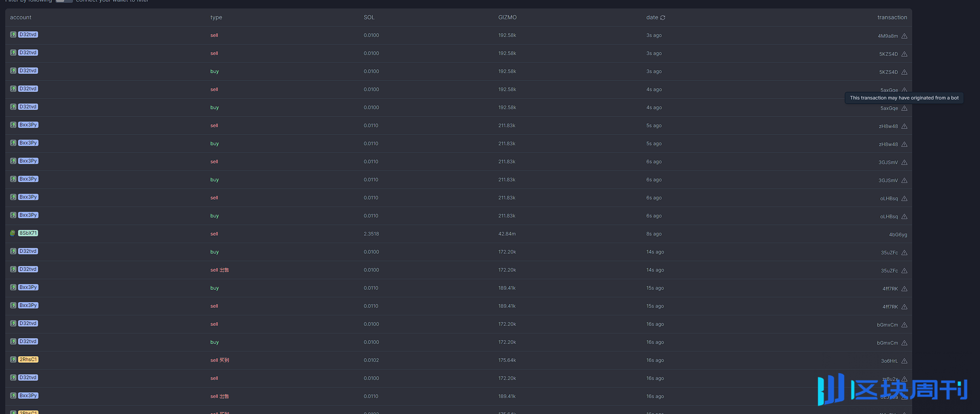980x414 pixels.
Task: Click the refresh icon beside the date header
Action: coord(663,18)
